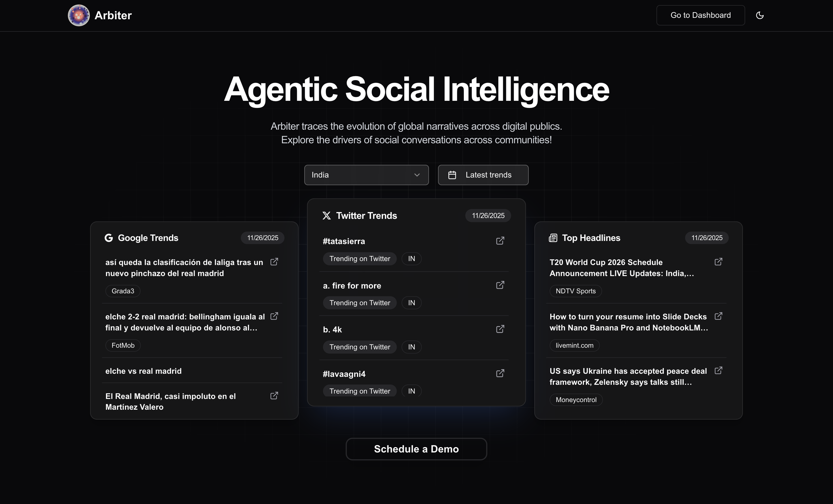
Task: Click the X logo icon in Twitter Trends
Action: point(327,215)
